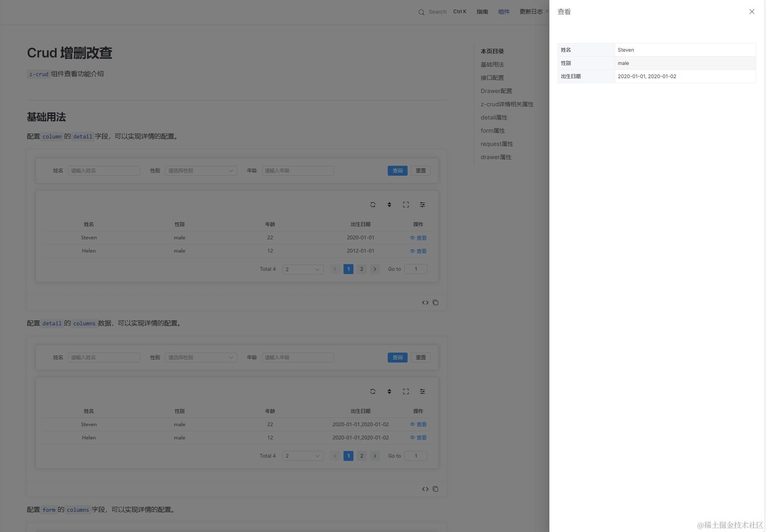Viewport: 766px width, 532px height.
Task: Click the search magnifier icon in the header
Action: (x=421, y=12)
